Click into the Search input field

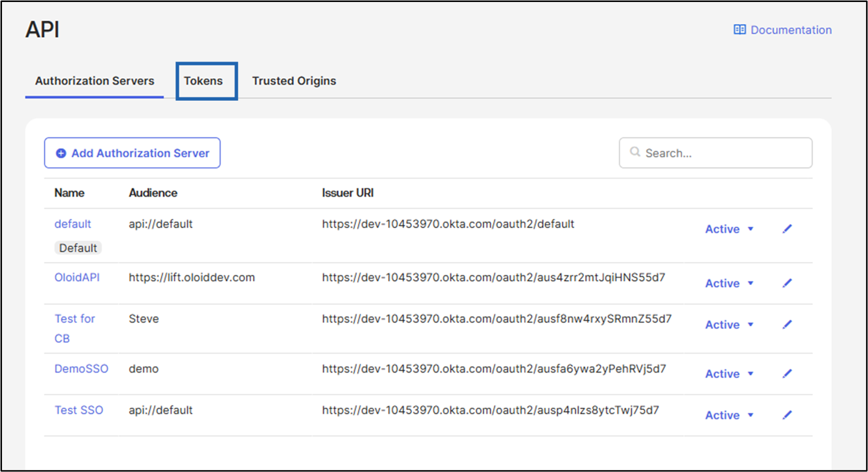(716, 153)
